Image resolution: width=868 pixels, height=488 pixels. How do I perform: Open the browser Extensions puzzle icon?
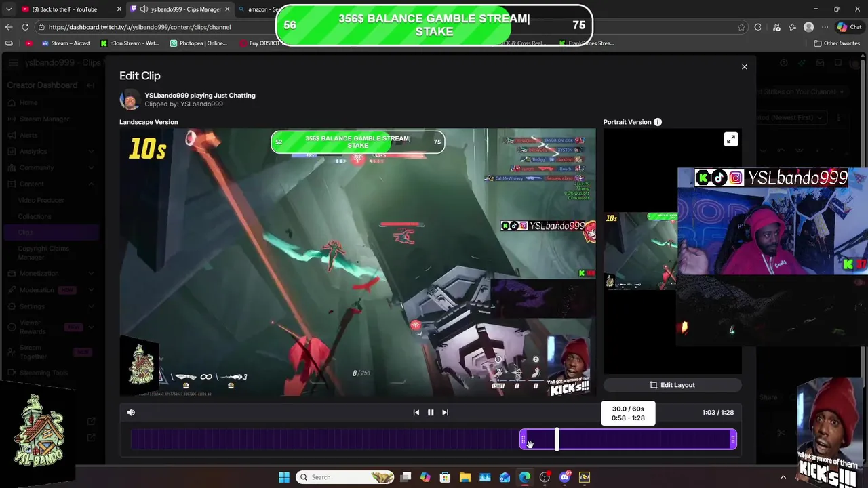tap(757, 27)
